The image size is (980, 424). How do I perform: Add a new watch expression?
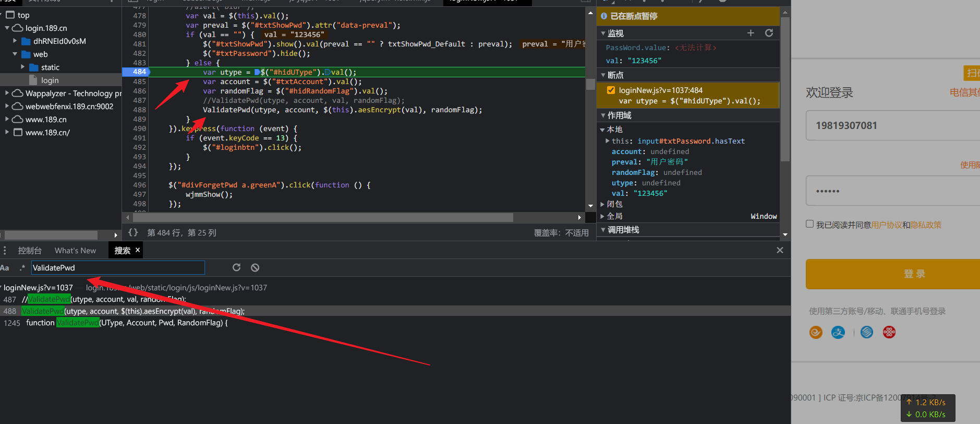tap(751, 33)
